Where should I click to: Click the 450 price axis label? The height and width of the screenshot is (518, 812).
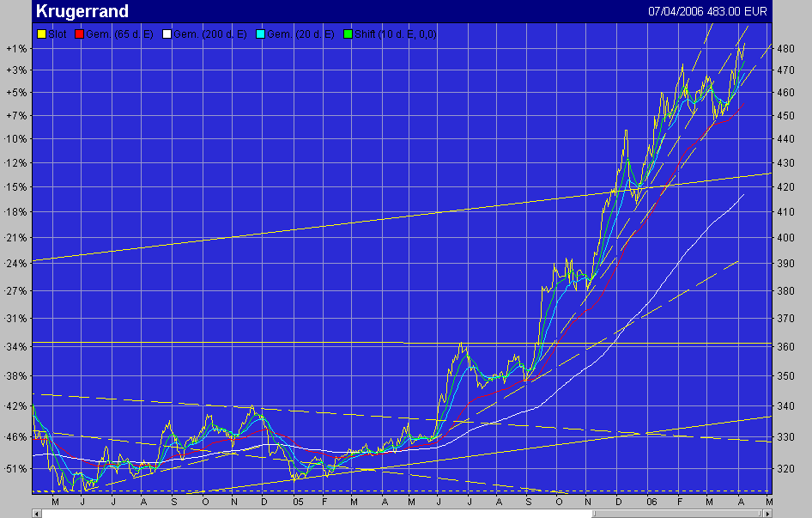[785, 116]
